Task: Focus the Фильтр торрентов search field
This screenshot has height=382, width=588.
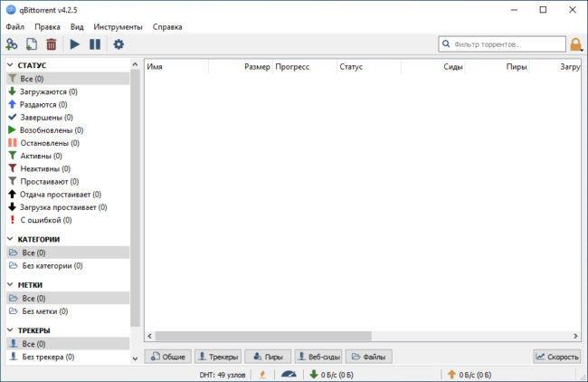Action: [502, 44]
